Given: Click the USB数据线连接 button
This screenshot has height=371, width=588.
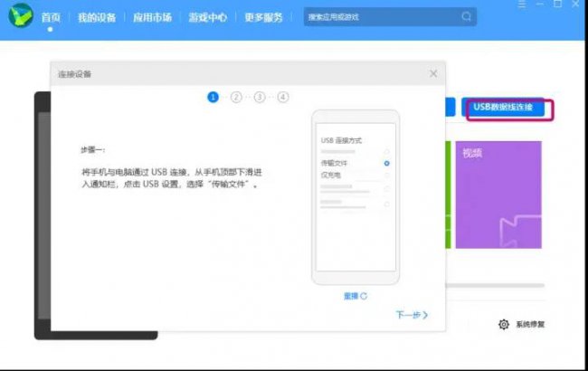Looking at the screenshot, I should point(503,108).
